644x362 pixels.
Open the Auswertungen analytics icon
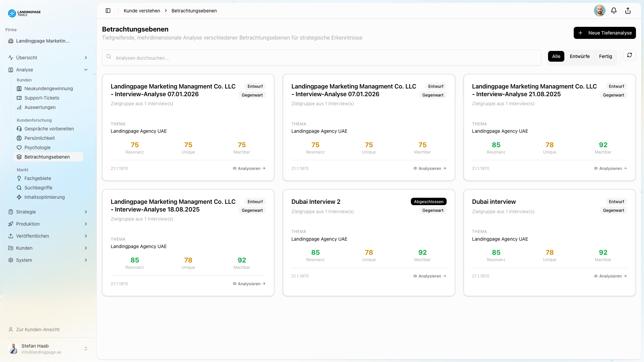coord(19,107)
